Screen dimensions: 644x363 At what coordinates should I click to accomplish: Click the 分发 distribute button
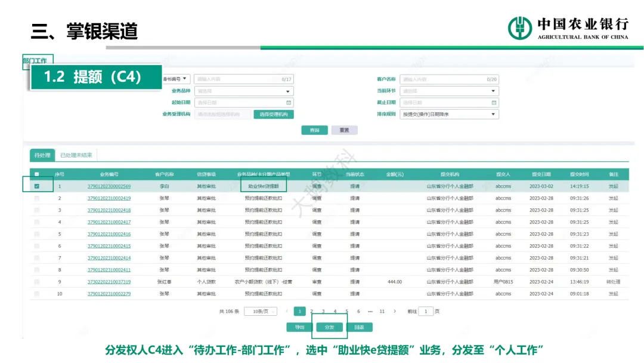click(329, 327)
